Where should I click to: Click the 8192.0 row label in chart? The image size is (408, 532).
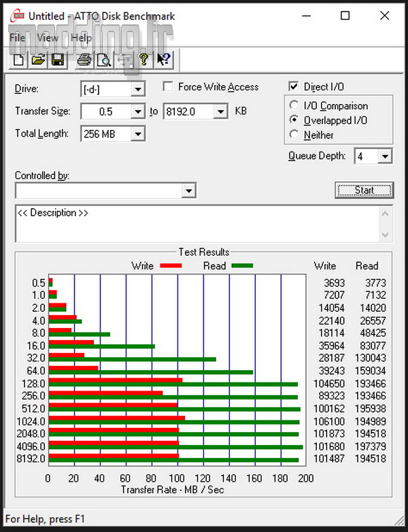coord(31,459)
